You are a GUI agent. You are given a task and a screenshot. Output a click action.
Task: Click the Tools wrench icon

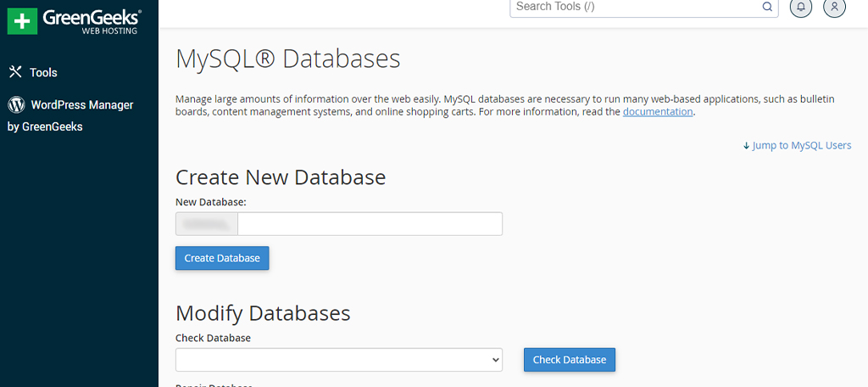[x=15, y=72]
